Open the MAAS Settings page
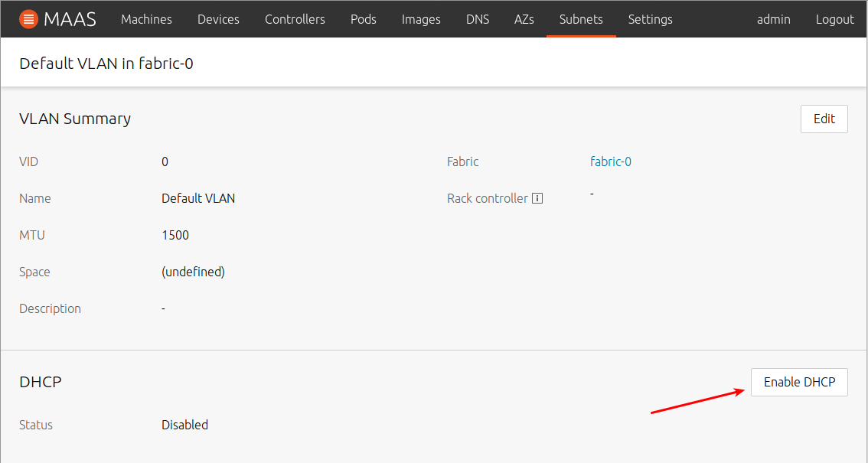 (x=650, y=19)
